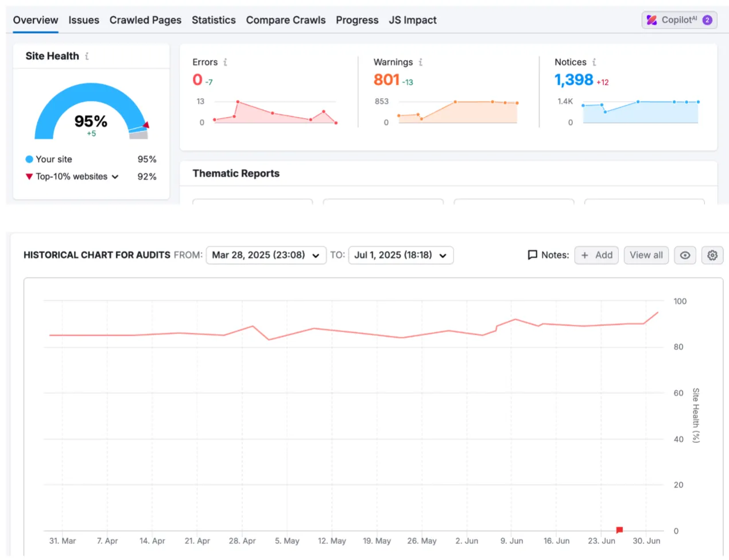Click the Errors trend chart
This screenshot has height=560, width=729.
tap(275, 112)
